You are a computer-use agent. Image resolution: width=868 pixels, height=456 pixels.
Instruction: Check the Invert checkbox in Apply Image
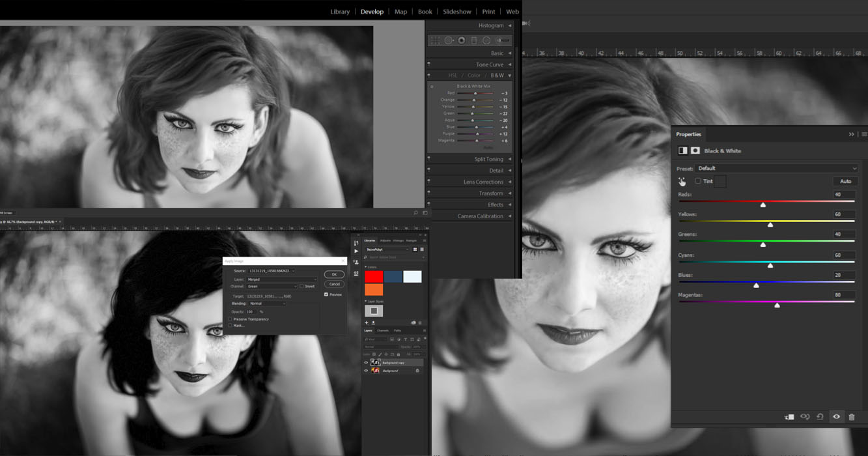(x=301, y=286)
